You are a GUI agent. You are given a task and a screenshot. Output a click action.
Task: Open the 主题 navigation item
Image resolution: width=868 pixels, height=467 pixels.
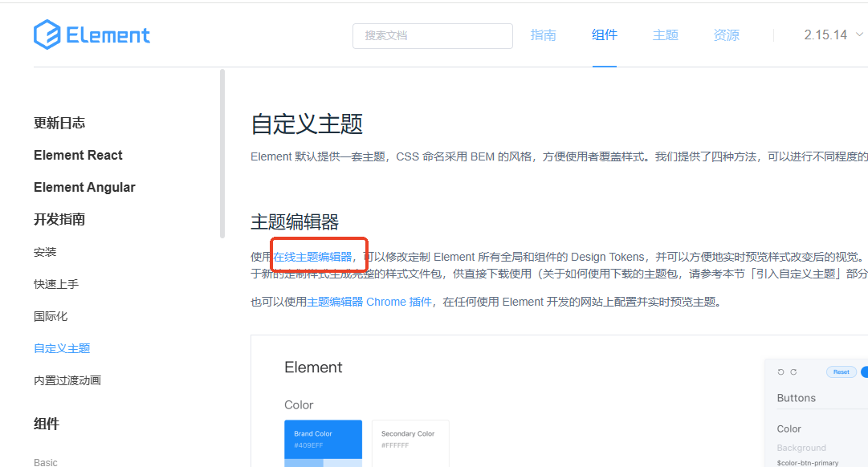665,35
